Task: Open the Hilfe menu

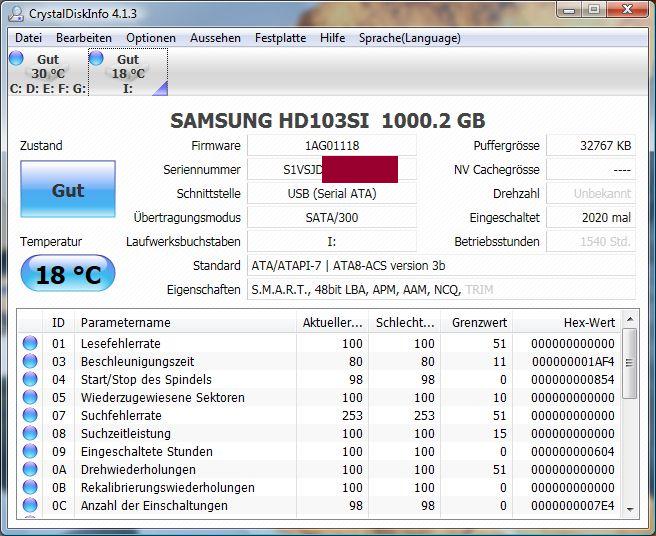Action: click(x=333, y=38)
